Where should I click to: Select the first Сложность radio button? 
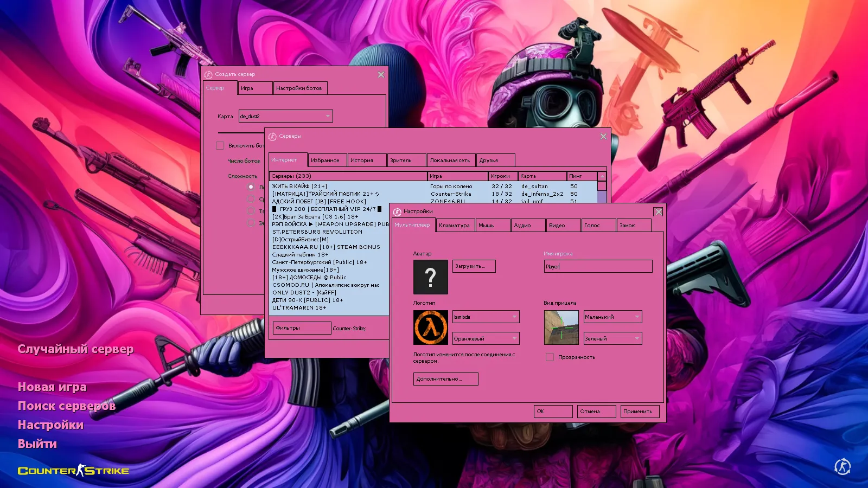[251, 187]
